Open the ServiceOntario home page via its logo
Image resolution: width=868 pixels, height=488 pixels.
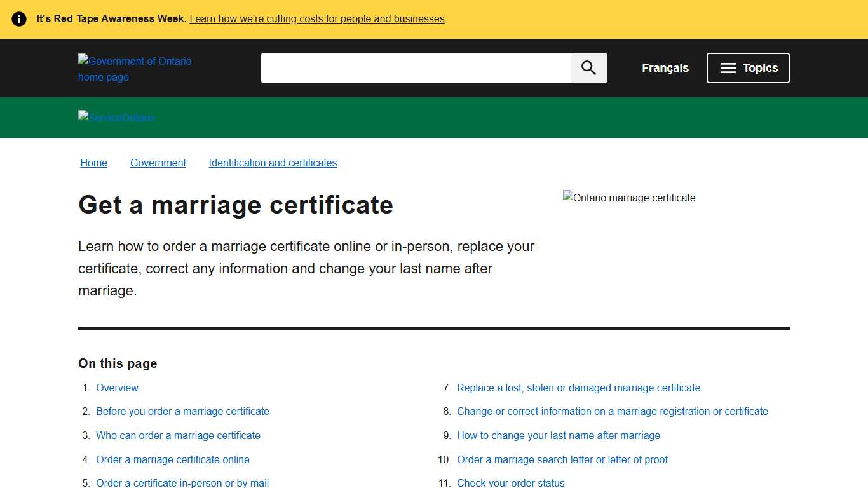pyautogui.click(x=116, y=118)
